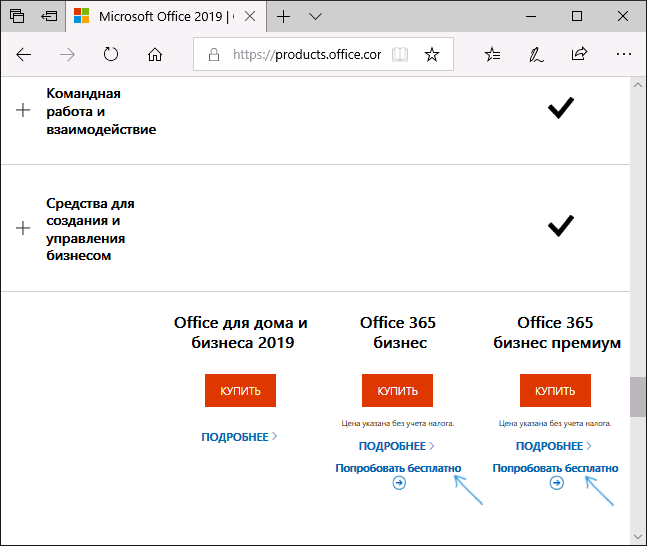This screenshot has width=647, height=546.
Task: Expand Средства для создания и управления бизнесом
Action: pos(23,228)
